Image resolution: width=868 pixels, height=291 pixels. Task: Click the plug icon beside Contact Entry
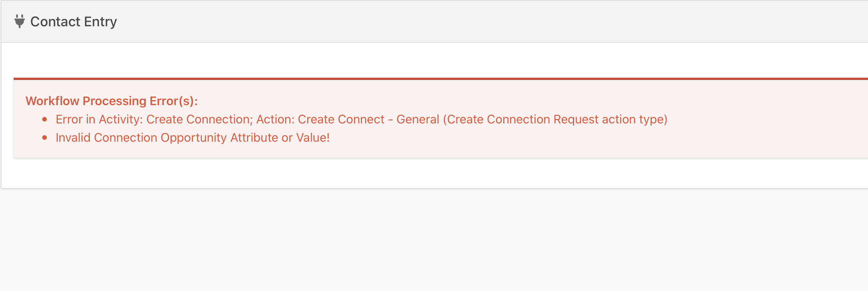[x=19, y=21]
